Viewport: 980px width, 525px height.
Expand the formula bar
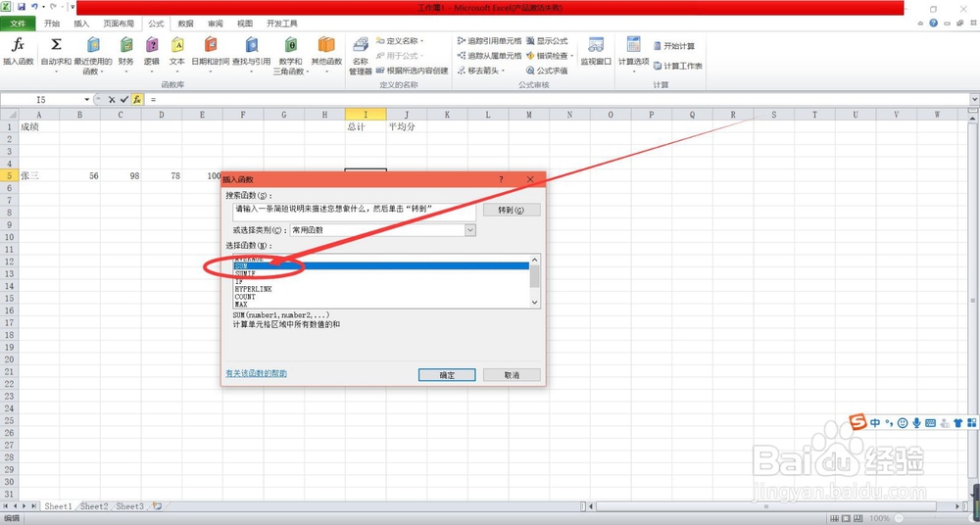[x=974, y=99]
